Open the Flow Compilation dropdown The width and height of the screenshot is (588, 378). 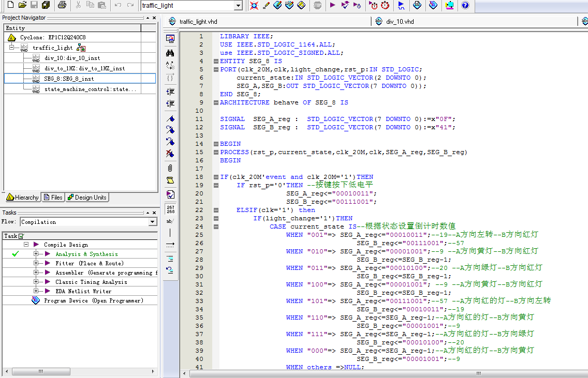[x=152, y=222]
